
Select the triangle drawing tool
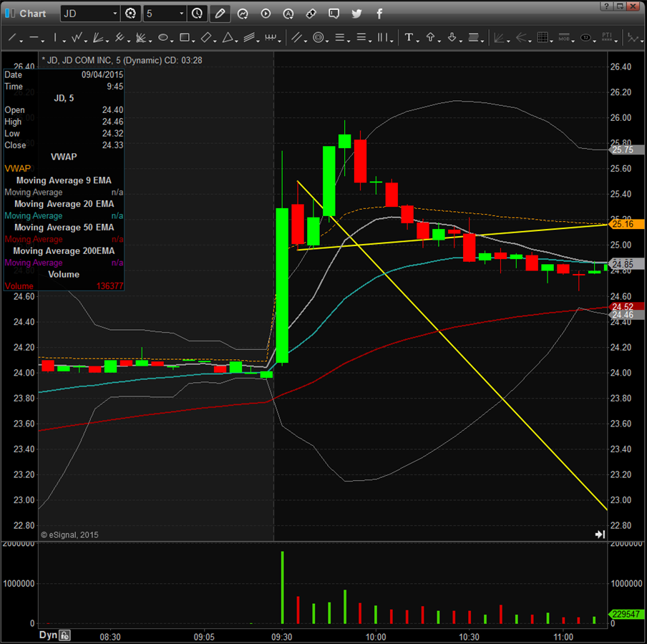click(228, 38)
